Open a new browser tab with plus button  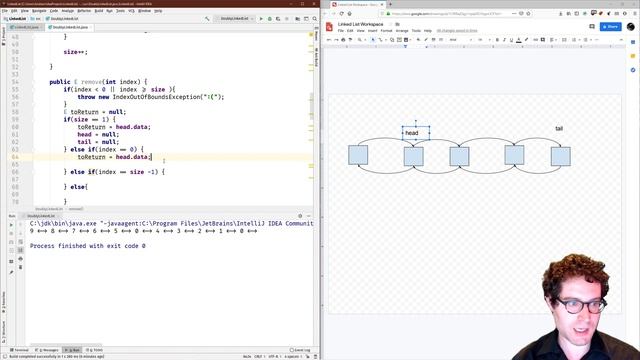coord(391,4)
